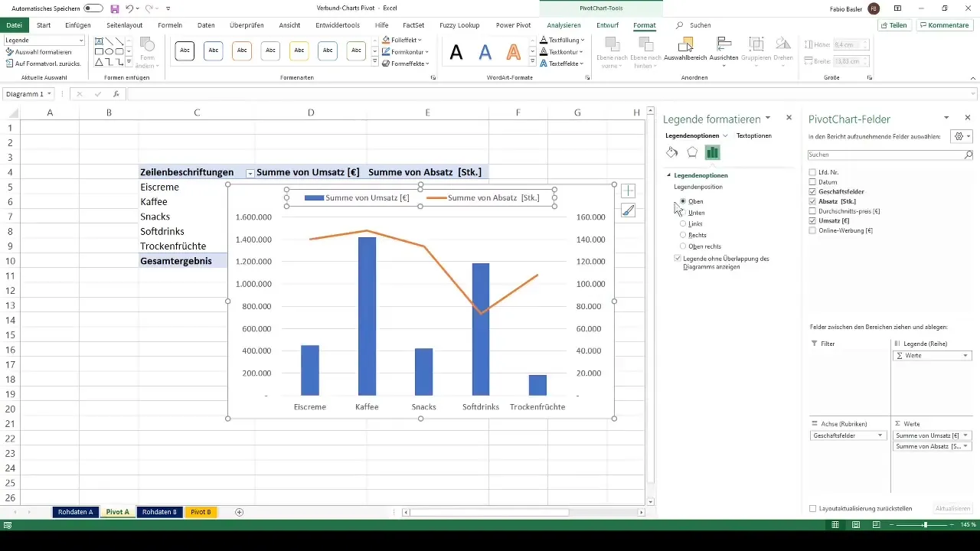980x551 pixels.
Task: Open Effects pentagon tab in format pane
Action: click(692, 152)
